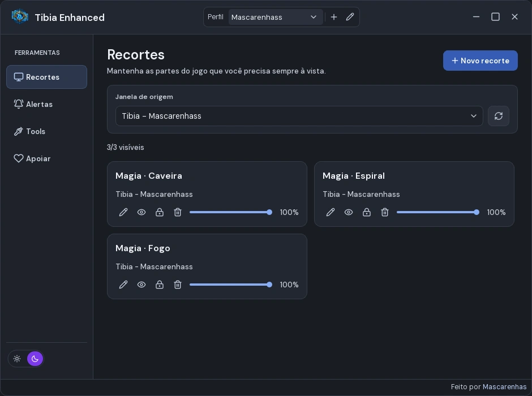Delete the Magia · Espiral clip
532x396 pixels.
pos(385,212)
